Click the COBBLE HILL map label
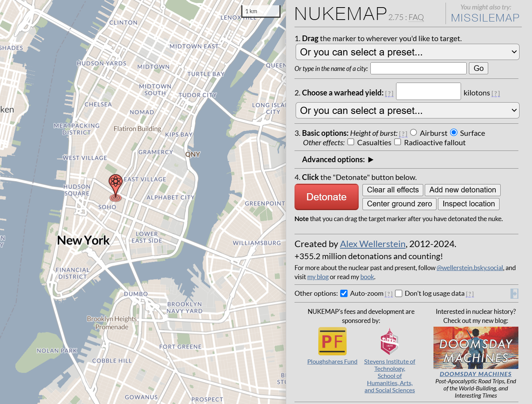 [x=112, y=361]
